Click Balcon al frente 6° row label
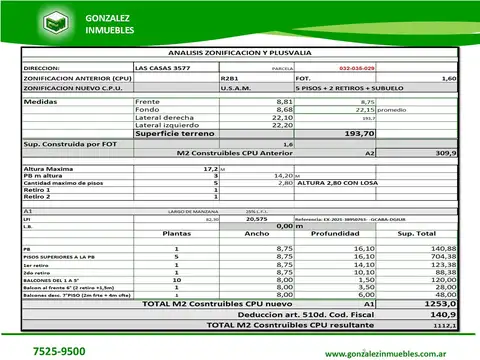Image resolution: width=480 pixels, height=360 pixels. (69, 288)
